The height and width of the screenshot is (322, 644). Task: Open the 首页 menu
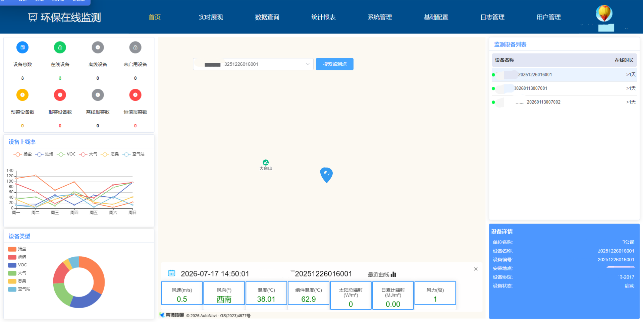coord(155,17)
